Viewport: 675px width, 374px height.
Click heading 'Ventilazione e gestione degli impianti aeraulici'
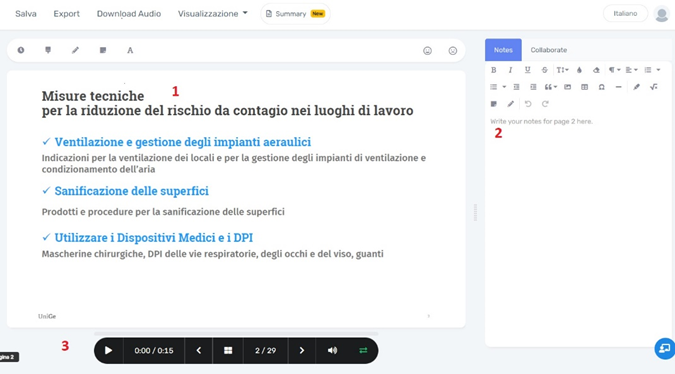point(183,142)
